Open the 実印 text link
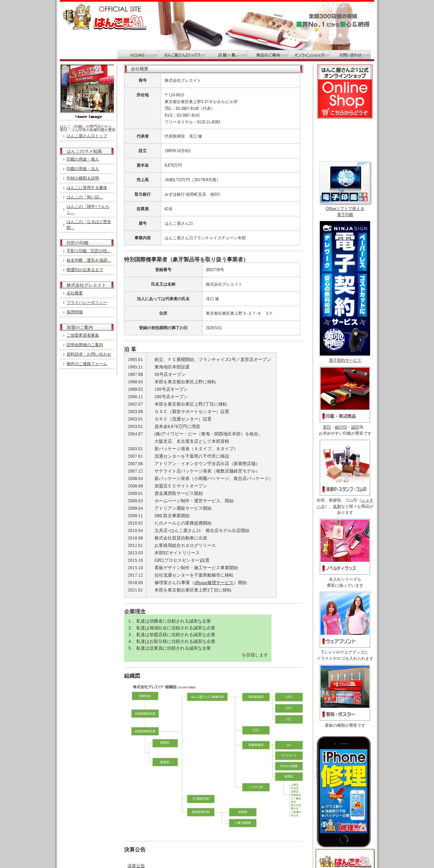Screen dimensions: 434x868 327,427
